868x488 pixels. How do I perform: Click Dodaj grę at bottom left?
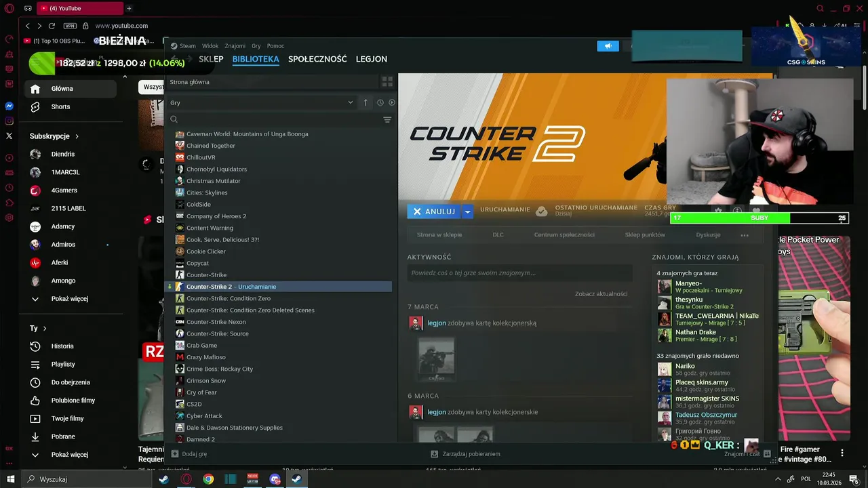(190, 454)
